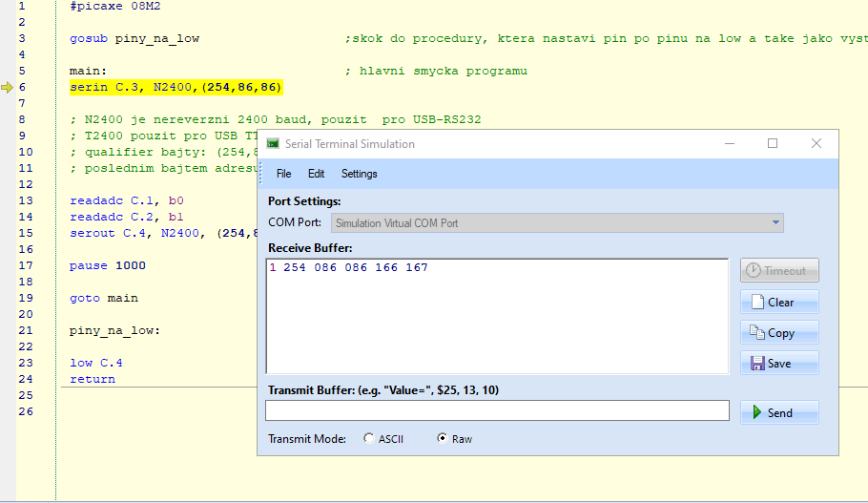The width and height of the screenshot is (868, 503).
Task: Open the Edit menu
Action: click(316, 174)
